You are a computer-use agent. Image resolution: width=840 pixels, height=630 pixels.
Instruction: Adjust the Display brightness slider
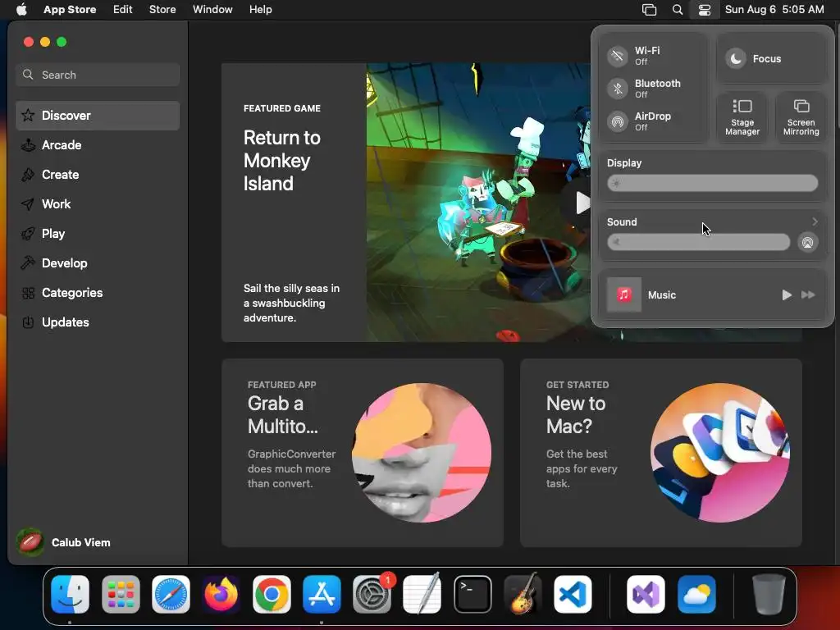712,183
